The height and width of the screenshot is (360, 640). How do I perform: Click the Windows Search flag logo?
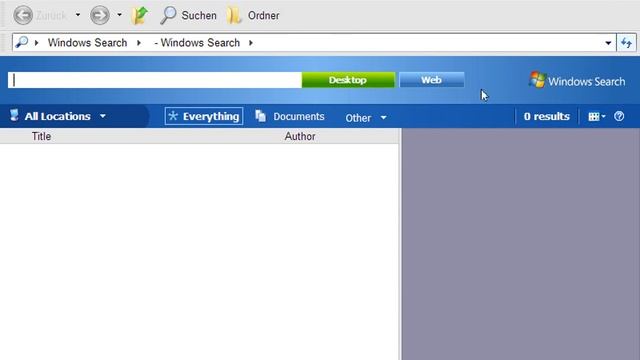click(538, 80)
